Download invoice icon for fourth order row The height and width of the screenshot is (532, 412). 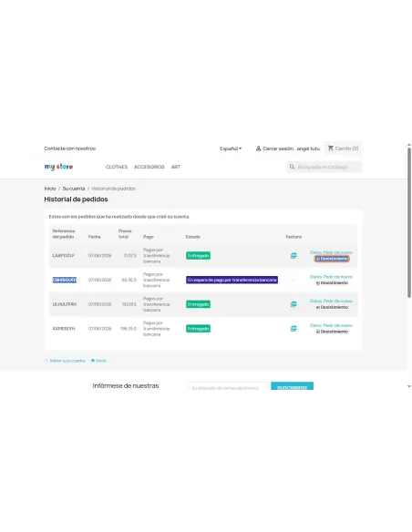click(x=294, y=329)
